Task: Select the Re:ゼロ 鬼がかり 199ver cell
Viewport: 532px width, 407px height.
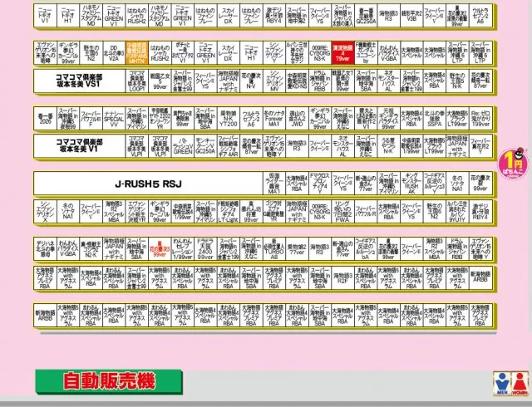Action: tap(480, 119)
